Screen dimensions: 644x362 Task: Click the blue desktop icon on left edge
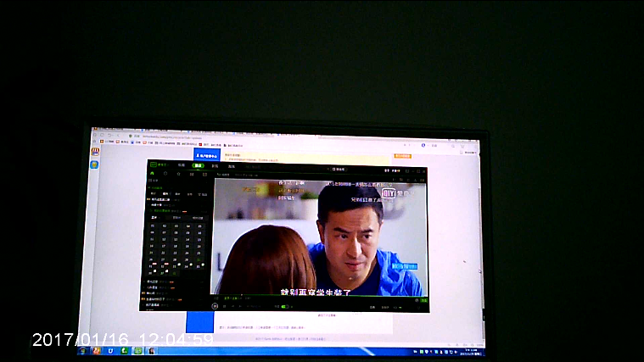[94, 164]
